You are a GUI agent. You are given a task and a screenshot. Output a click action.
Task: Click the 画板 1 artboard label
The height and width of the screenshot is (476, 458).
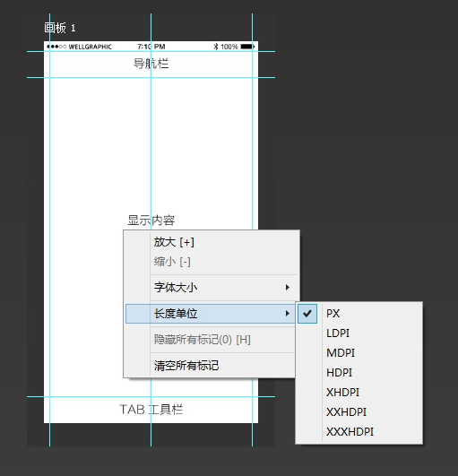point(60,28)
